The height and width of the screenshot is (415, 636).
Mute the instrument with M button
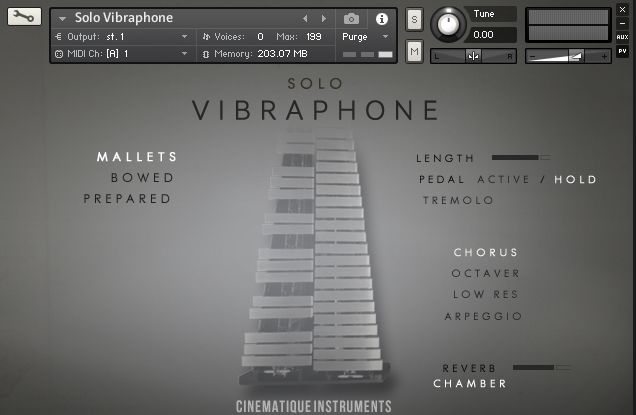point(414,51)
